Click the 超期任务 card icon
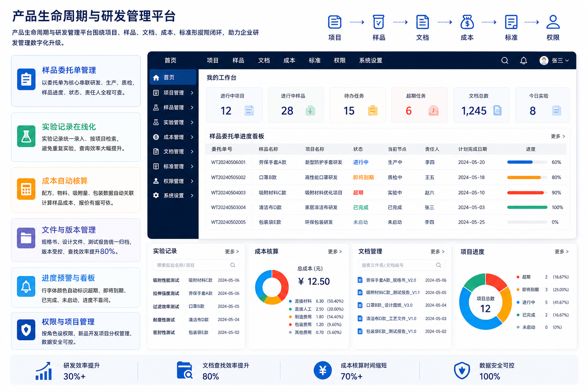Image resolution: width=588 pixels, height=392 pixels. click(x=433, y=111)
